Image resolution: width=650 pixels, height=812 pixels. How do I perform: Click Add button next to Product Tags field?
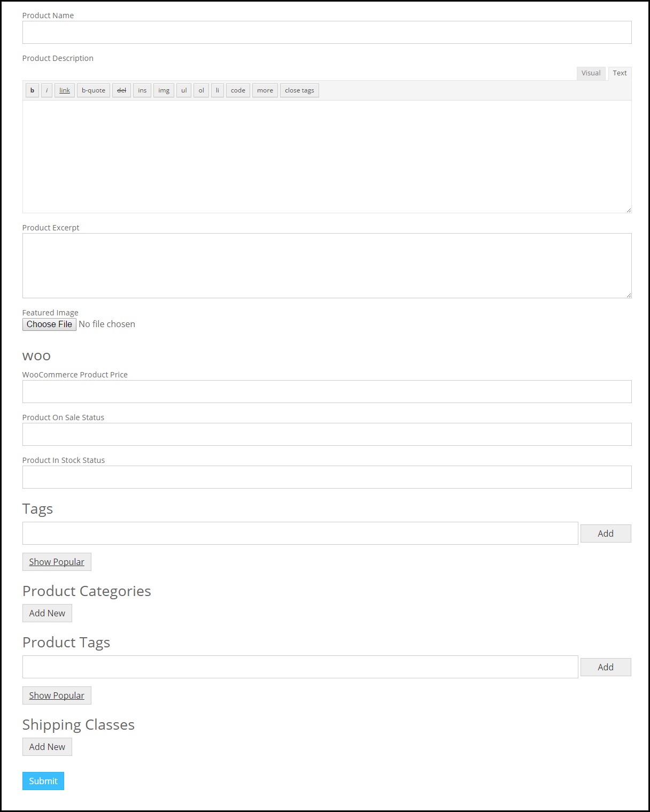coord(605,667)
